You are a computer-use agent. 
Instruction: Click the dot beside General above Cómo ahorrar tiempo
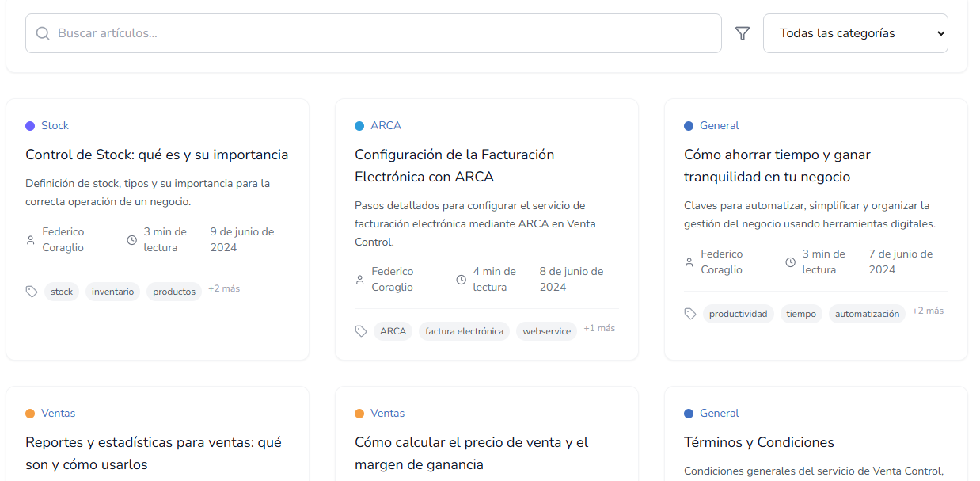[689, 126]
